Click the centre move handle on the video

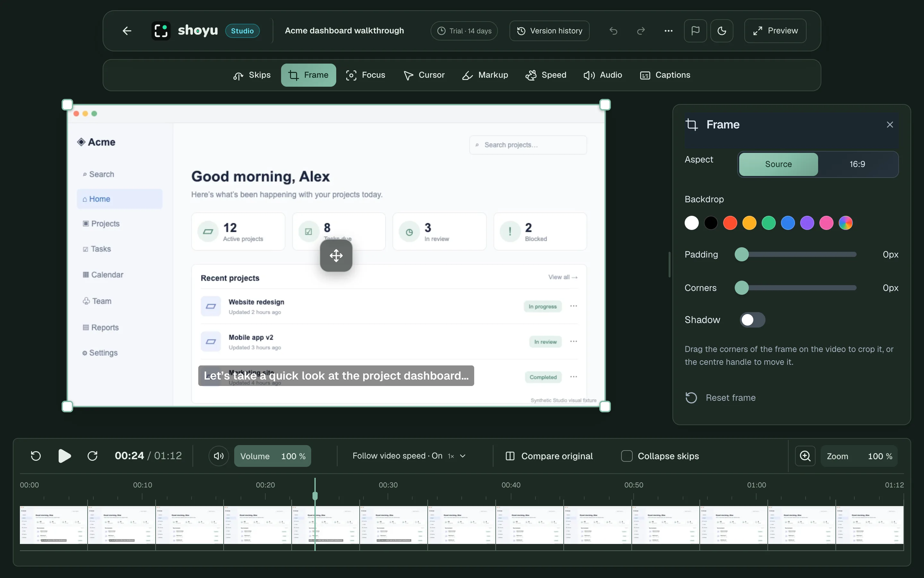click(x=336, y=255)
